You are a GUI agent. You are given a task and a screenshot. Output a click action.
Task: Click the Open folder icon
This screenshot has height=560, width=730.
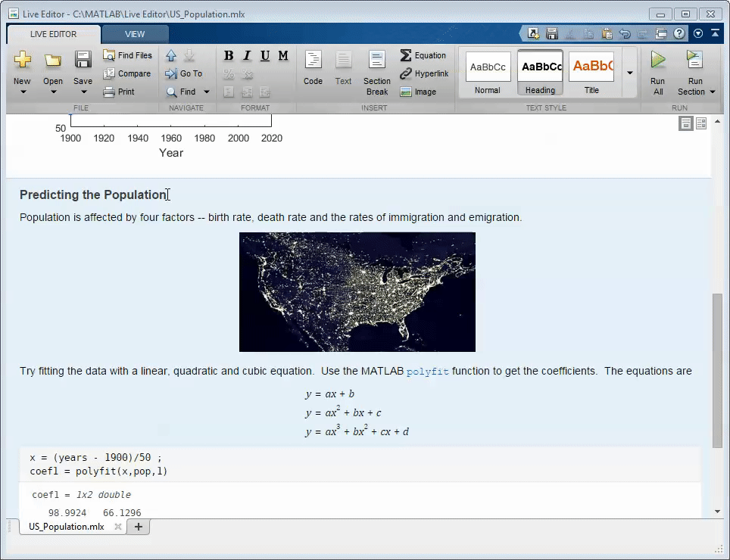click(x=52, y=60)
